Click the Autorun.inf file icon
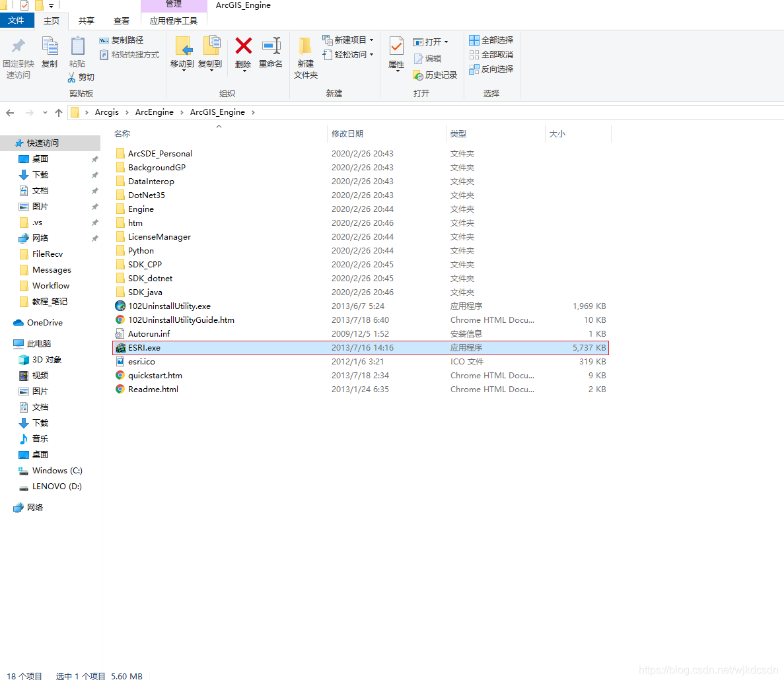Viewport: 784px width, 682px height. pos(120,334)
